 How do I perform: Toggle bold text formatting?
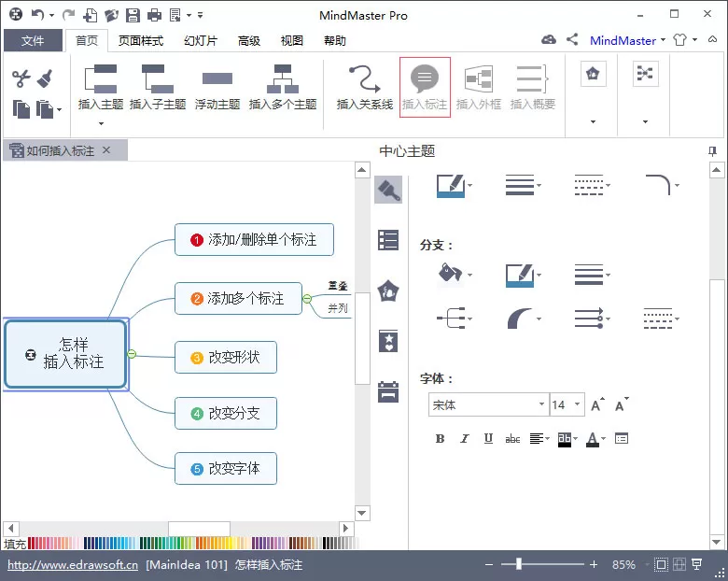[441, 438]
